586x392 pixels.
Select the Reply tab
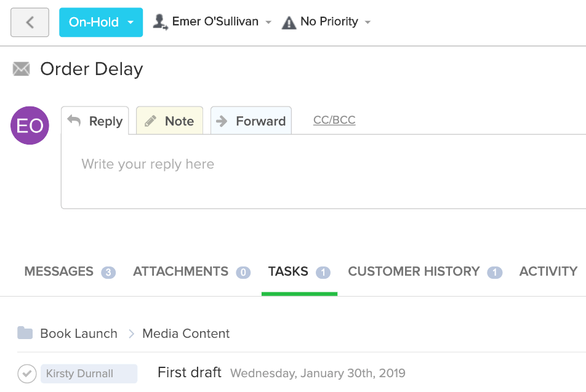tap(95, 121)
